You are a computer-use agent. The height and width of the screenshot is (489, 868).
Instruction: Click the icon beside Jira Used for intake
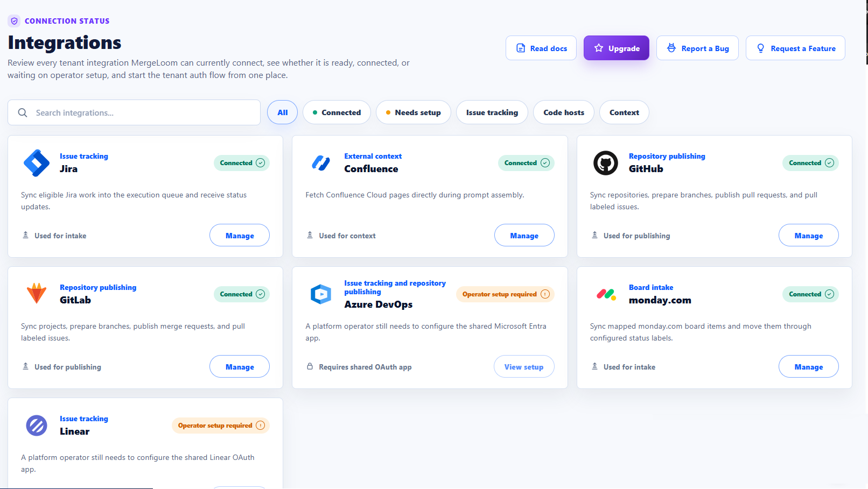[25, 235]
